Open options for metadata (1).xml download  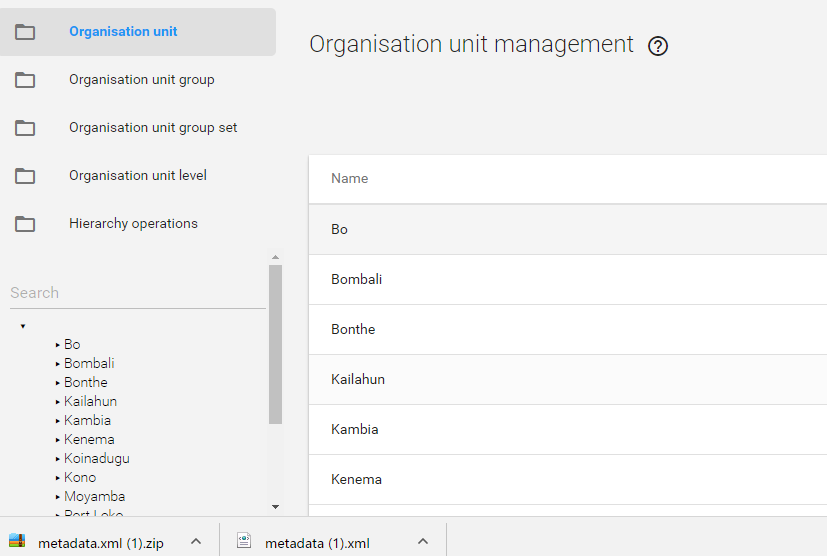pyautogui.click(x=423, y=542)
